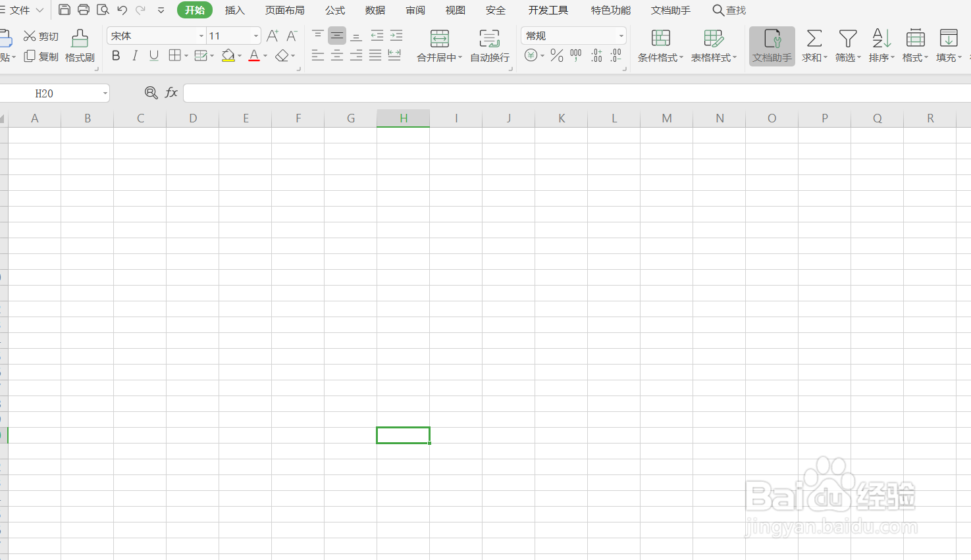The image size is (971, 560).
Task: Open the 文档助手 ribbon tab
Action: [671, 10]
